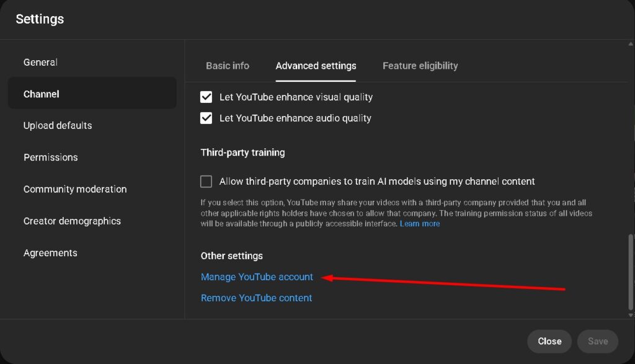This screenshot has height=364, width=635.
Task: Select the Advanced settings tab
Action: point(316,66)
